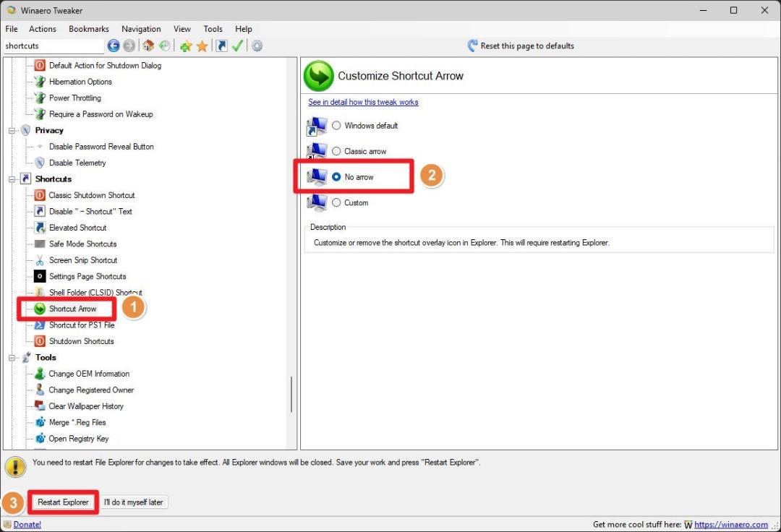This screenshot has height=532, width=781.
Task: Collapse the Tools tree category
Action: 12,358
